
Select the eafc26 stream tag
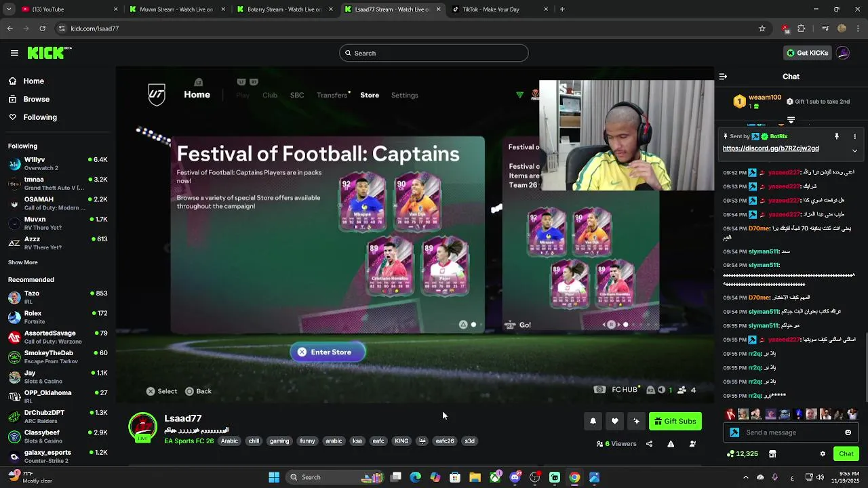point(445,441)
